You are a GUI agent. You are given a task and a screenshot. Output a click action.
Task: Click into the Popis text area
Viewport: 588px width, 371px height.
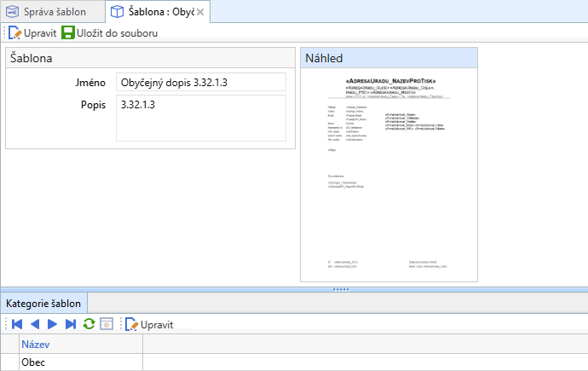click(x=200, y=118)
